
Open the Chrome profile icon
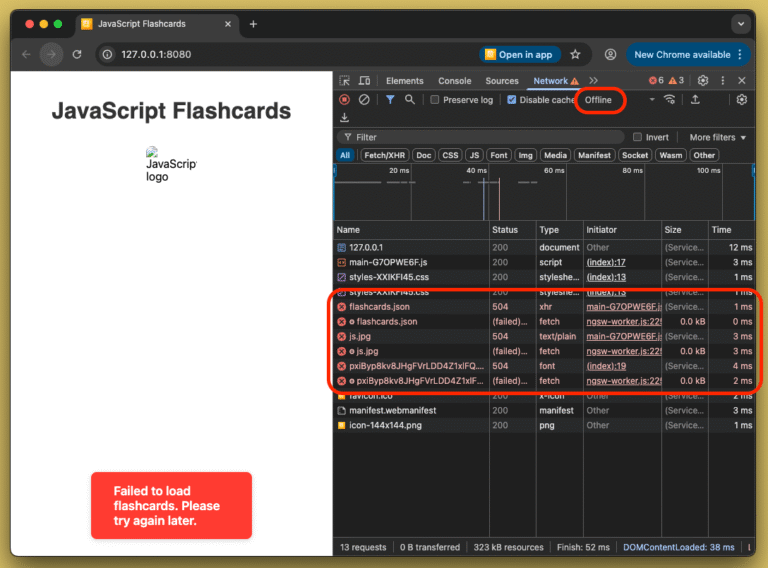[x=610, y=54]
